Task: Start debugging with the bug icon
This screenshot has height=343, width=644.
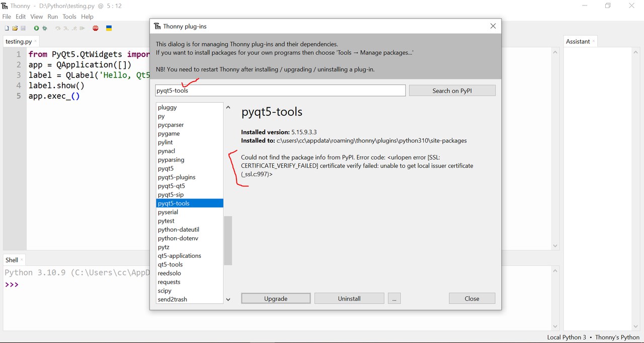Action: 45,28
